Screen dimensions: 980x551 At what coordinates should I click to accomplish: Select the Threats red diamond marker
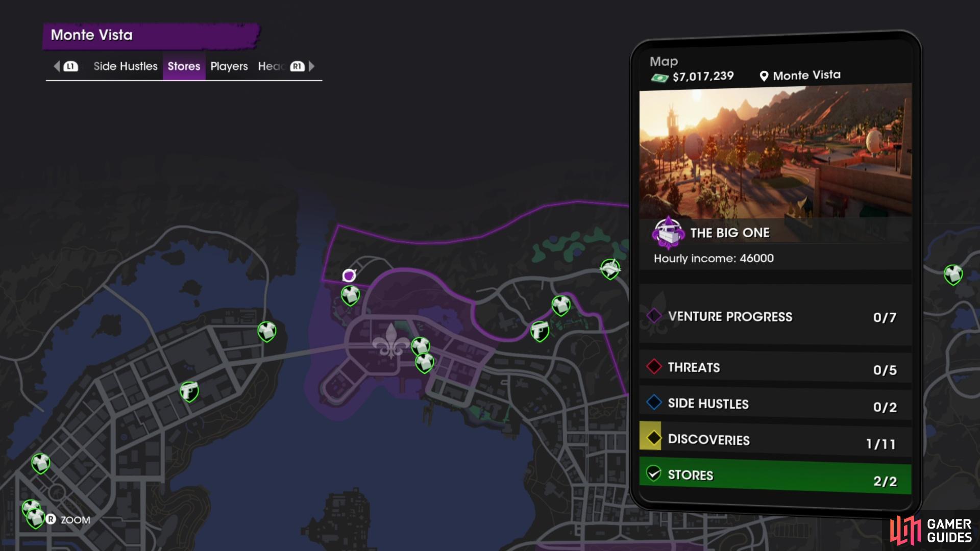pos(654,366)
